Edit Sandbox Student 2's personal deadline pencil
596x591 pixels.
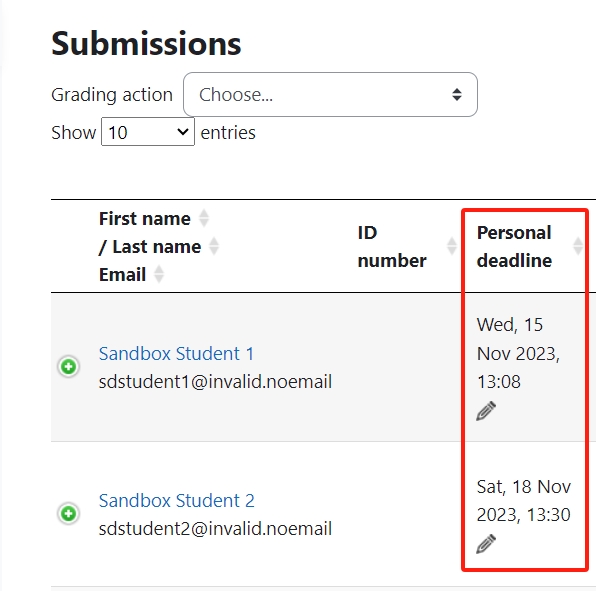pos(486,544)
